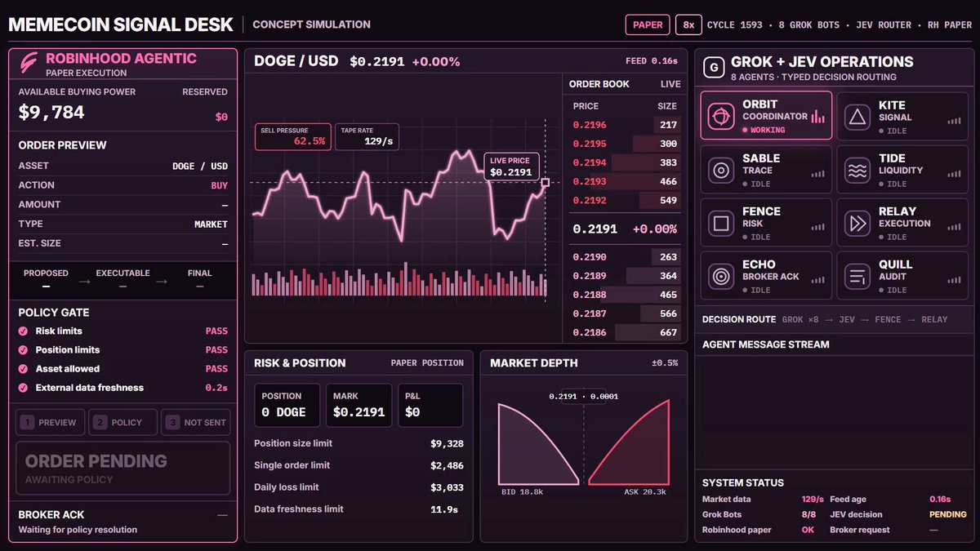Change the 8x speed multiplier
980x551 pixels.
tap(688, 24)
